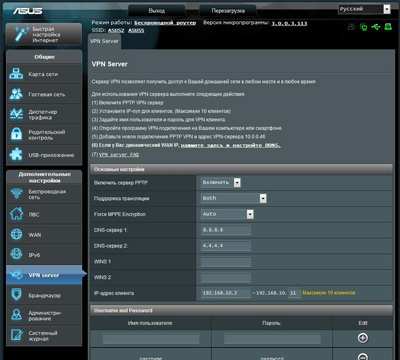Add user with the plus icon
400x360 pixels.
tap(363, 338)
